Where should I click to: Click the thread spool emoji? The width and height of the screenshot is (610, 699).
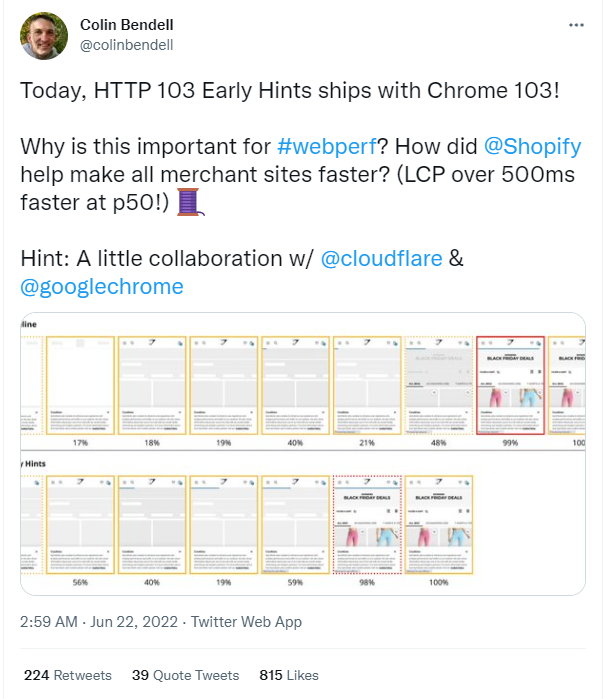tap(191, 202)
